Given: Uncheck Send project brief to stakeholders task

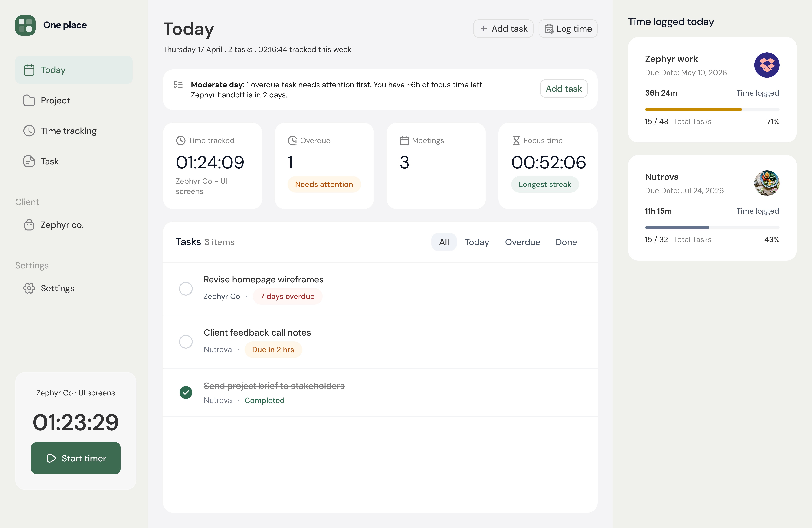Looking at the screenshot, I should click(186, 393).
